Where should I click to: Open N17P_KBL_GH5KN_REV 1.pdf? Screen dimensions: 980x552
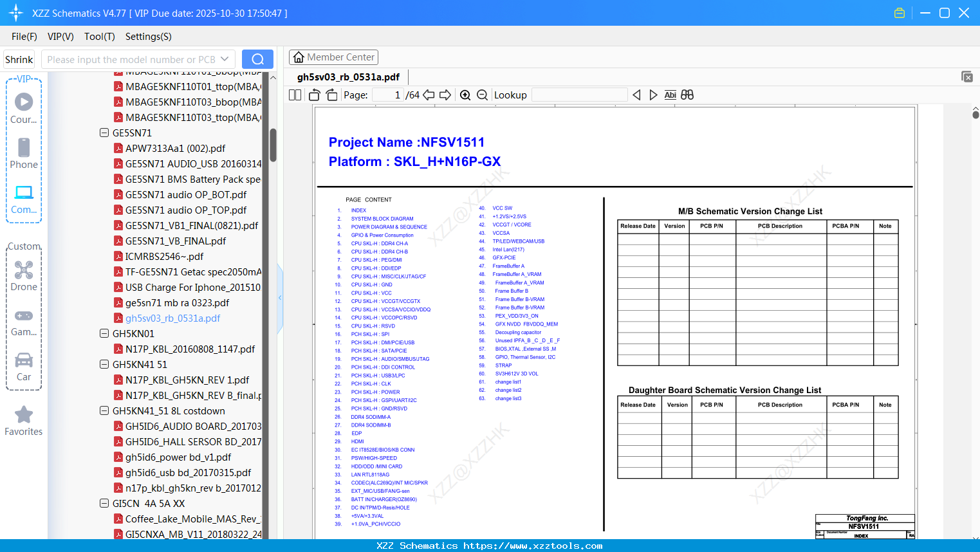point(187,380)
